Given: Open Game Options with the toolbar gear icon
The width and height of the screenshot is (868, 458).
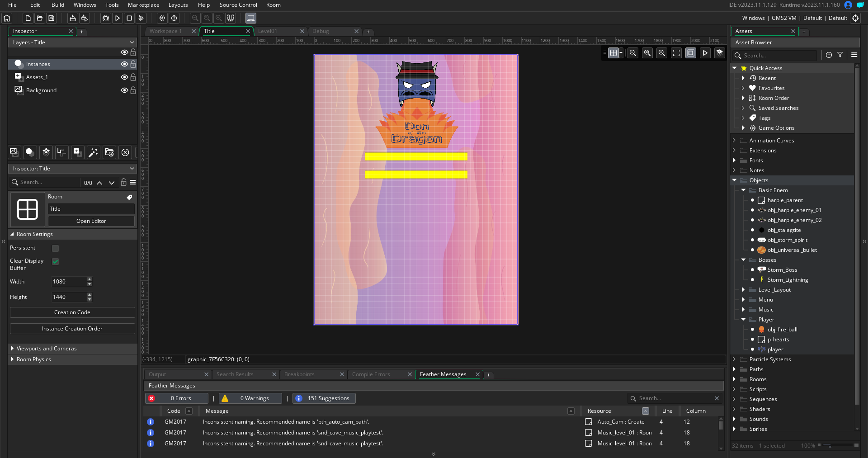Looking at the screenshot, I should click(x=162, y=18).
